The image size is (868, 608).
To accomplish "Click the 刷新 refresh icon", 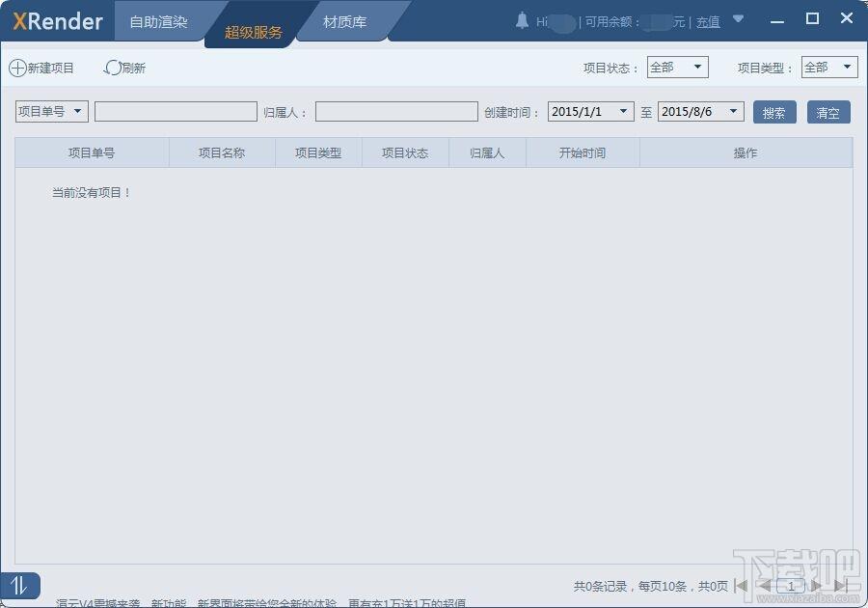I will tap(113, 69).
